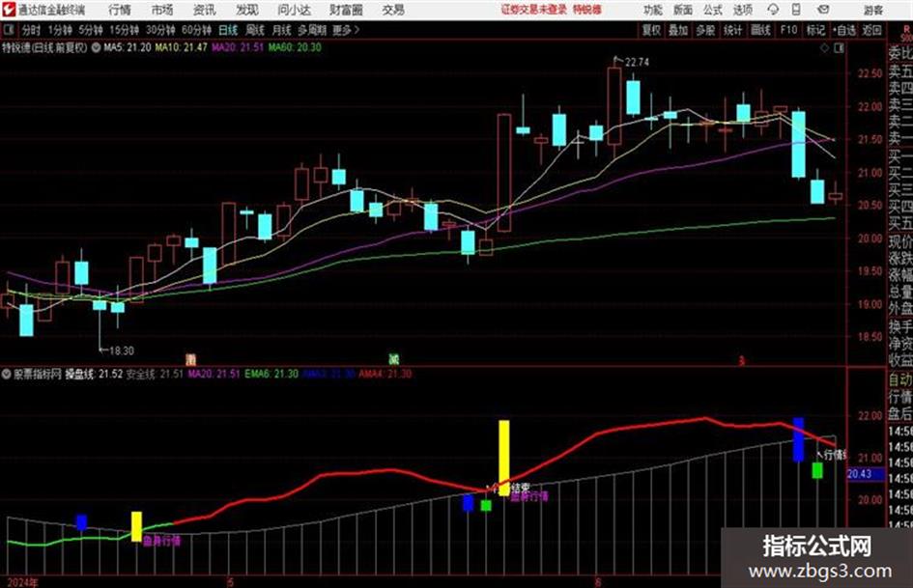This screenshot has width=913, height=588.
Task: Toggle right panel icon at chart top-right
Action: point(839,48)
